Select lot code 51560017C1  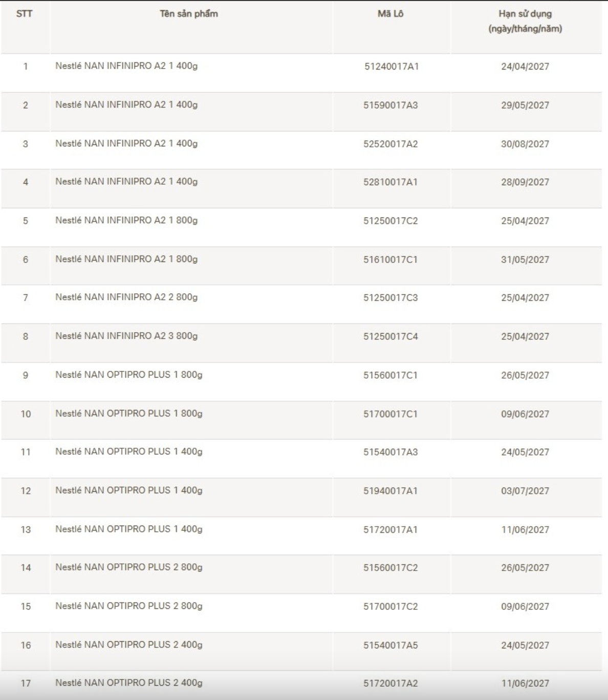tap(390, 376)
